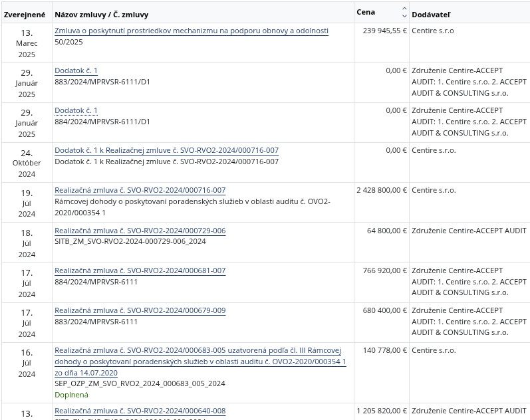Screen dimensions: 530x420
Task: Open Dodatok č. 1 for contract 884/2024/MPRVSR-6111/D1
Action: pyautogui.click(x=76, y=110)
